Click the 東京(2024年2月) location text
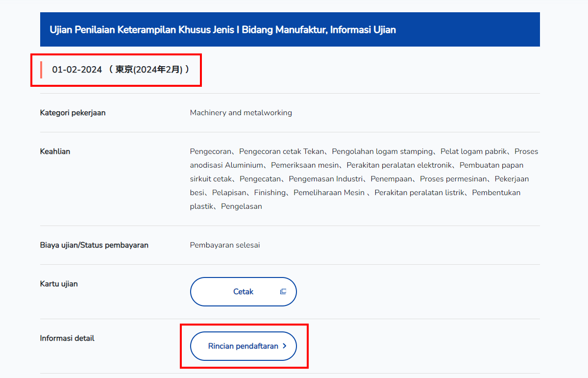Image resolution: width=588 pixels, height=378 pixels. tap(148, 70)
